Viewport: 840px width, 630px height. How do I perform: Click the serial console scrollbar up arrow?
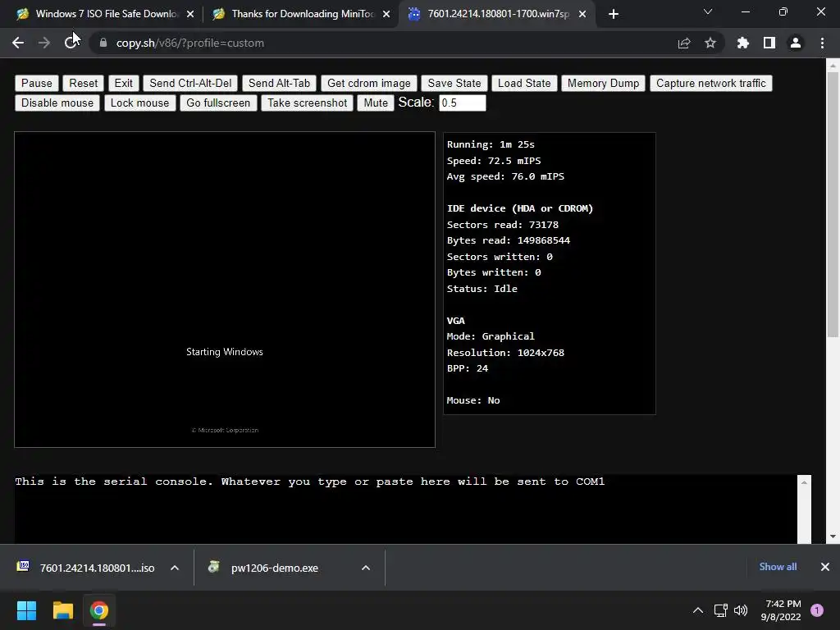[804, 482]
